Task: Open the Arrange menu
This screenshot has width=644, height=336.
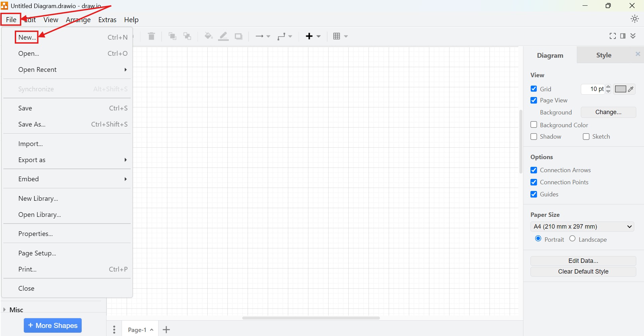Action: (x=78, y=20)
